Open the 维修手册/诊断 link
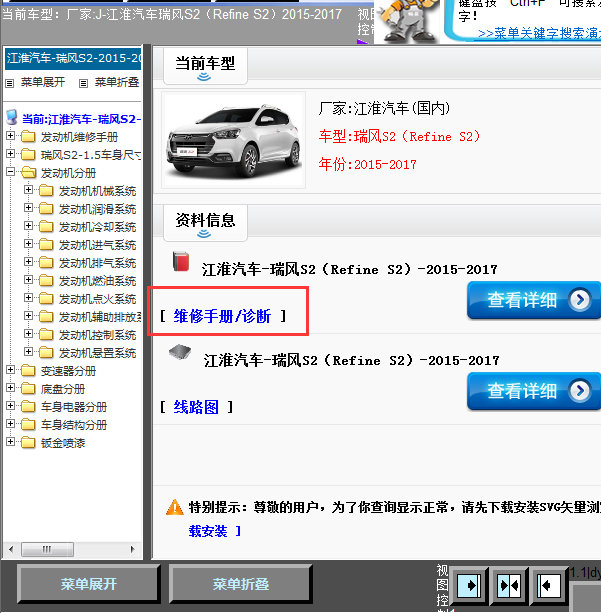This screenshot has width=601, height=613. [222, 316]
